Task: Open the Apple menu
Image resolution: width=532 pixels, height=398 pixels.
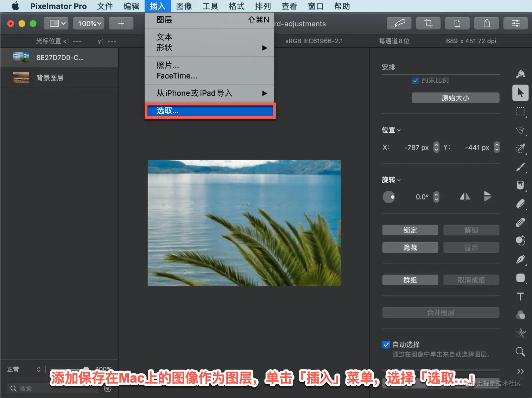Action: pos(15,6)
